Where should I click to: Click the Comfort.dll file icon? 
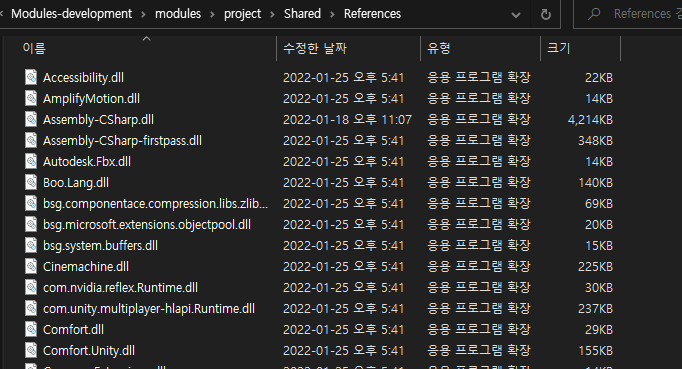(x=31, y=329)
